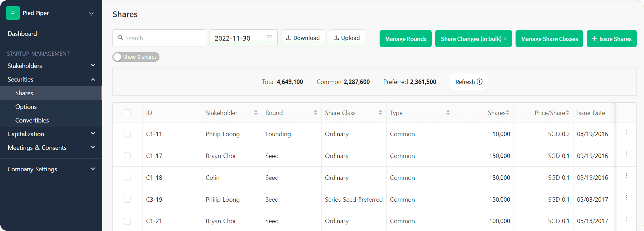Screen dimensions: 644x231
Task: Open stakeholder Colin link
Action: pyautogui.click(x=213, y=177)
